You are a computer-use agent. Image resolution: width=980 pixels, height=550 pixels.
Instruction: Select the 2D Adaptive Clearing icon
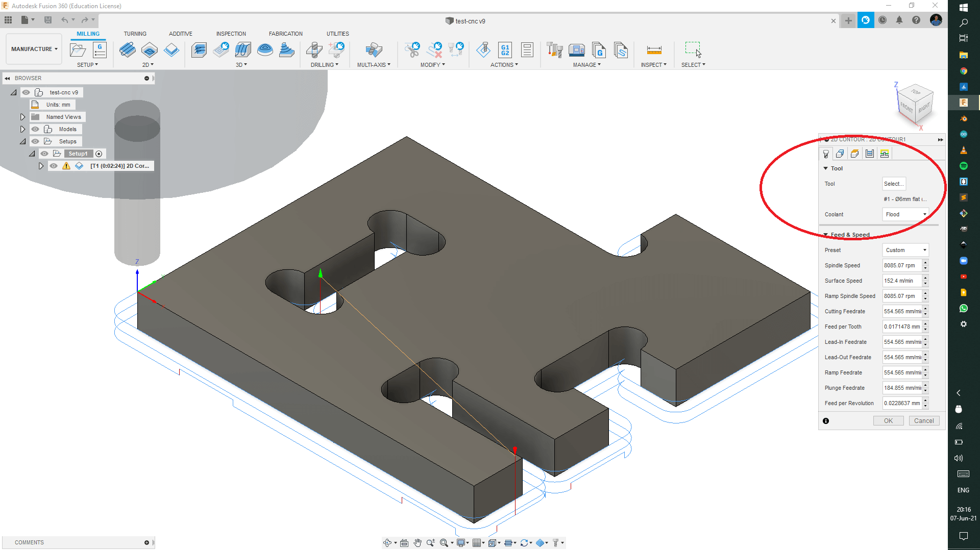point(127,50)
